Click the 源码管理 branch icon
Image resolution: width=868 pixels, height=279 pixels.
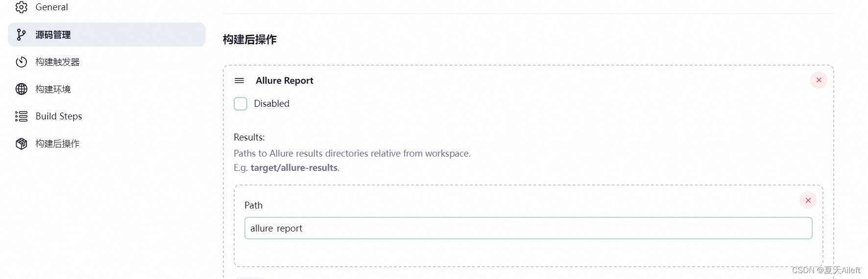[x=21, y=35]
